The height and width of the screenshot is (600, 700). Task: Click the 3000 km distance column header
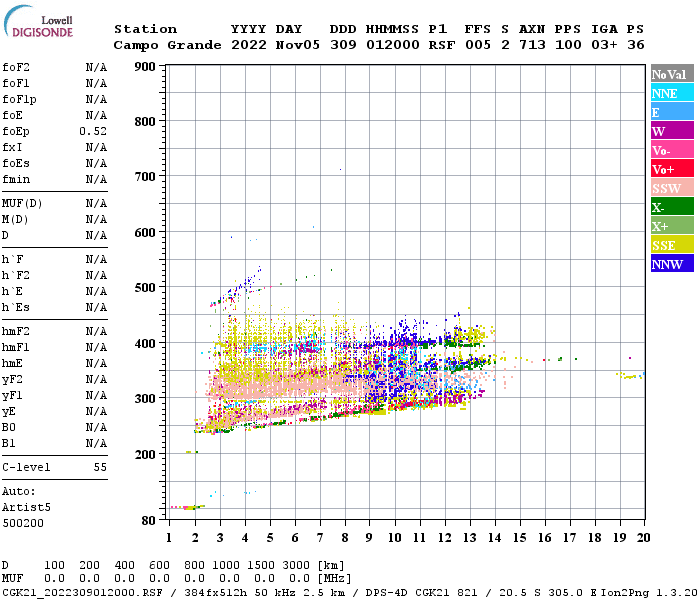pyautogui.click(x=296, y=566)
